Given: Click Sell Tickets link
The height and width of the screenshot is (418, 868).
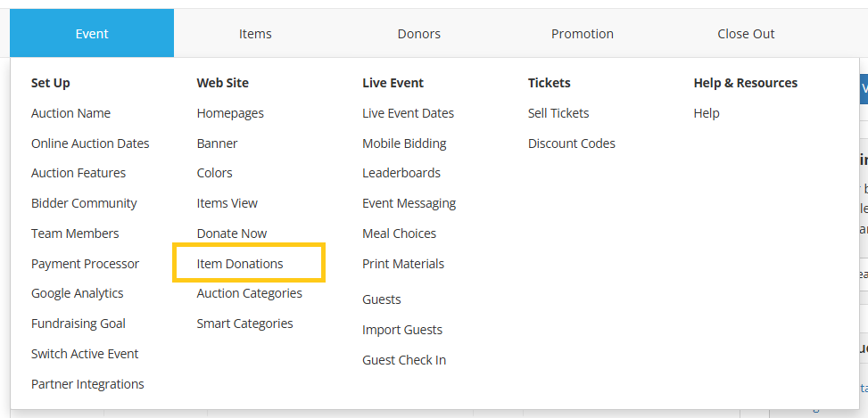Looking at the screenshot, I should [558, 113].
